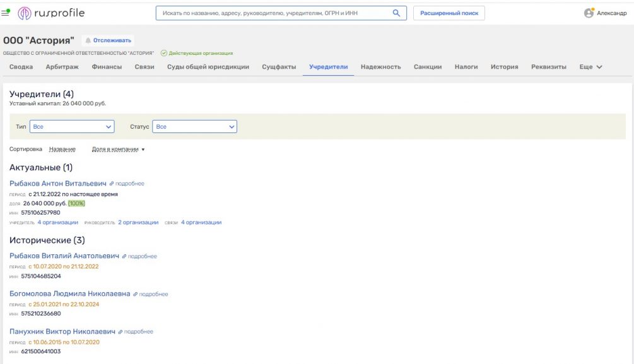Click the link icon beside Панухник Виктор Николаевич
Screen dimensions: 634x364
point(120,332)
